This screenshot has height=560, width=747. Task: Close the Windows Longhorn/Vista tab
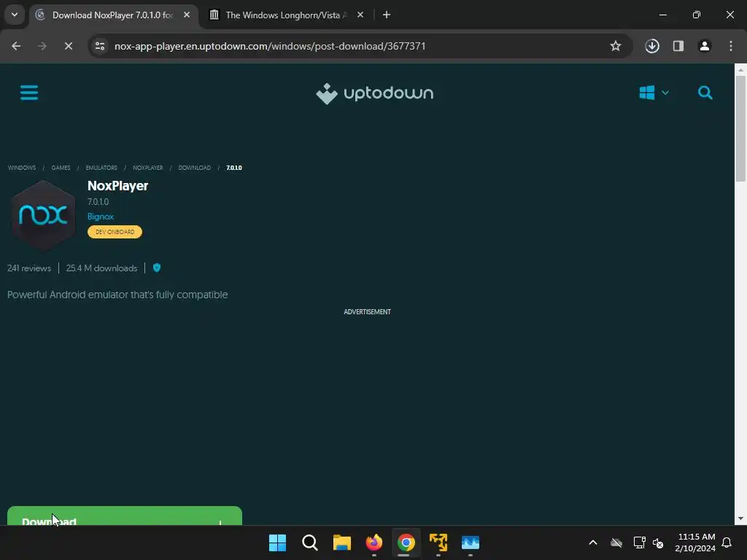tap(360, 15)
